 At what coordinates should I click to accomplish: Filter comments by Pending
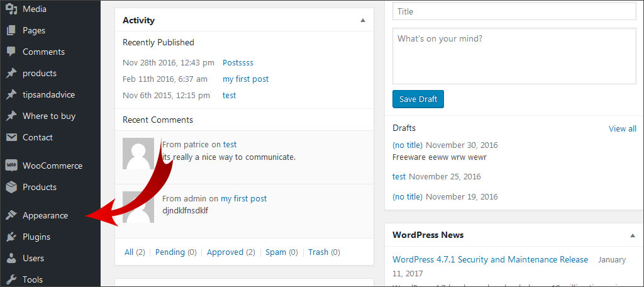click(170, 252)
